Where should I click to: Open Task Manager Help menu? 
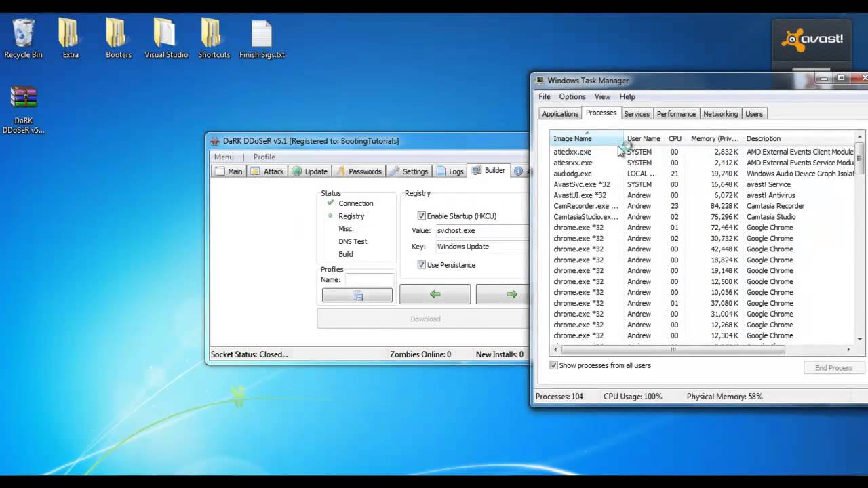627,96
